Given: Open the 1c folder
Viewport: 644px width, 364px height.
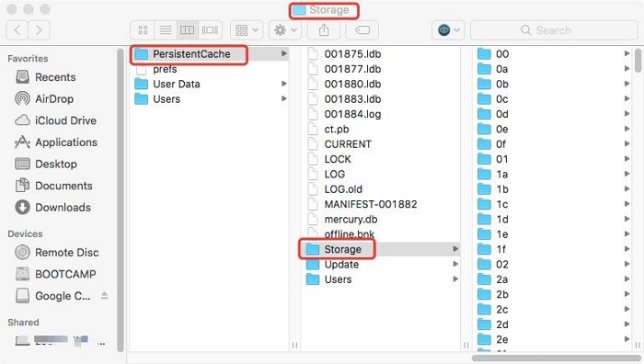Looking at the screenshot, I should [553, 204].
